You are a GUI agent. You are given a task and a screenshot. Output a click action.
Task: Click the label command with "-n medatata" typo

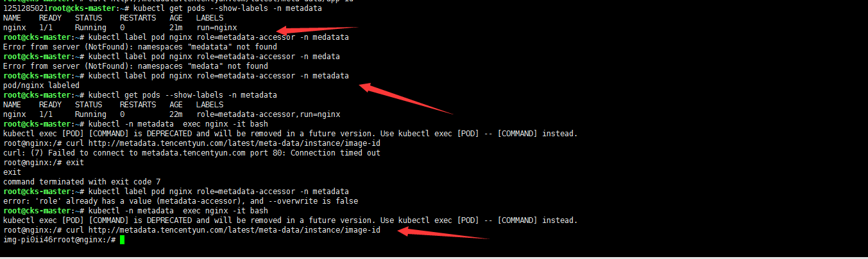[219, 37]
